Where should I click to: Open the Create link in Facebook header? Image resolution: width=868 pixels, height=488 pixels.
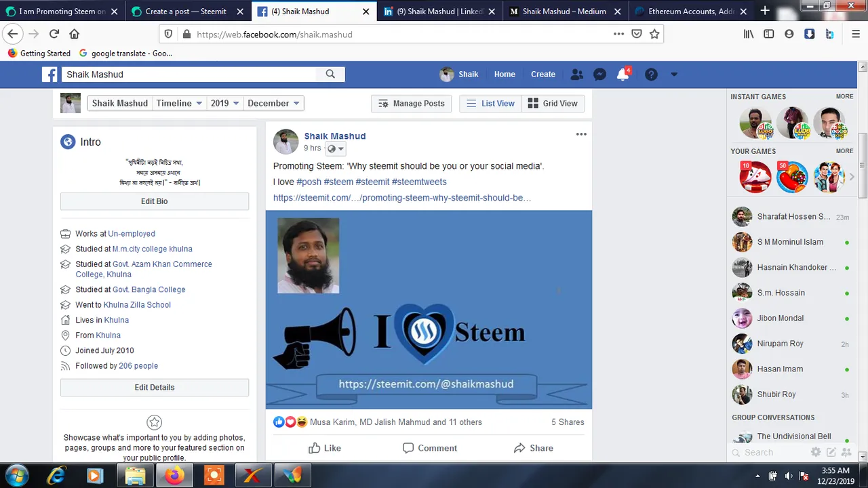tap(543, 75)
